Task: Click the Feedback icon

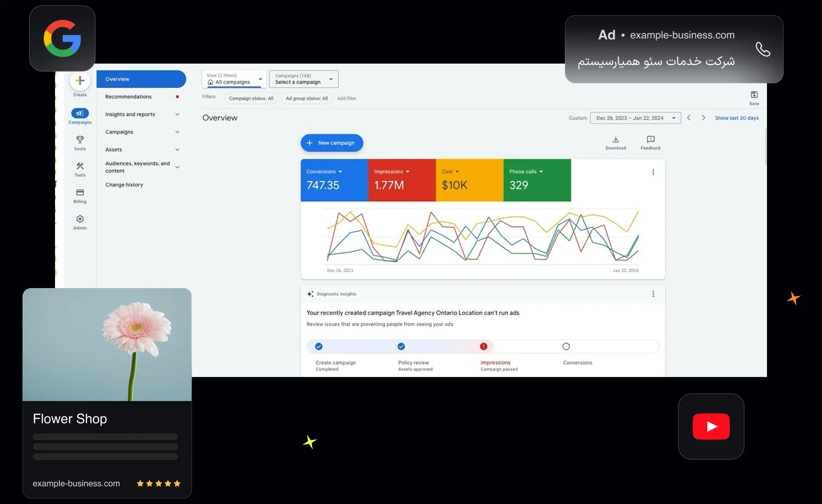Action: click(x=650, y=140)
